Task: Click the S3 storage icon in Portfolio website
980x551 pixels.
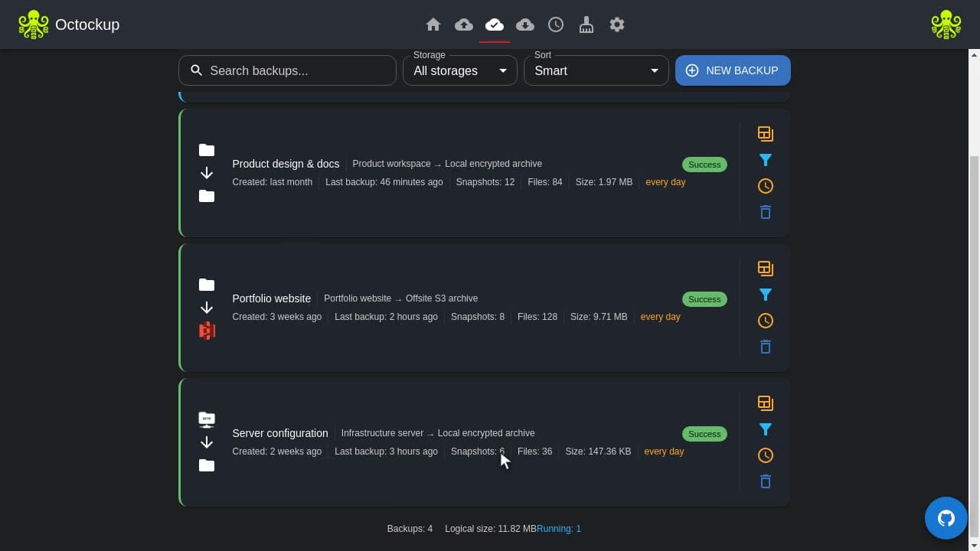Action: click(x=207, y=331)
